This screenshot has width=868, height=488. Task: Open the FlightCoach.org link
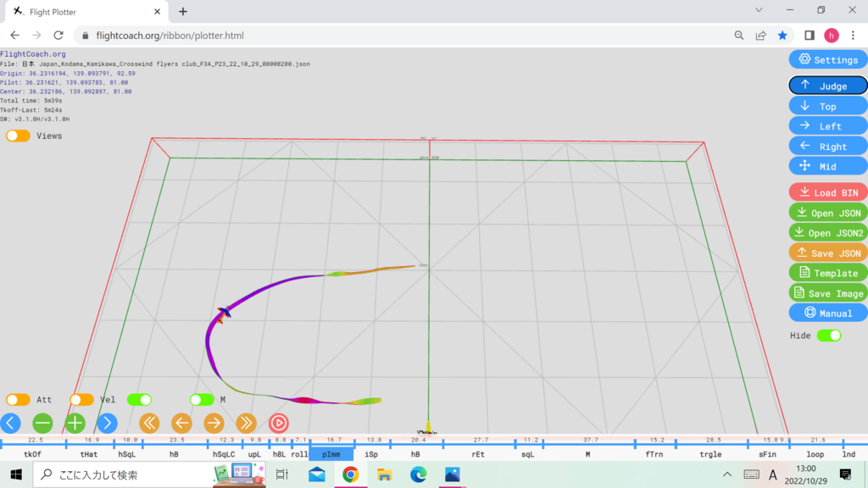pyautogui.click(x=33, y=53)
